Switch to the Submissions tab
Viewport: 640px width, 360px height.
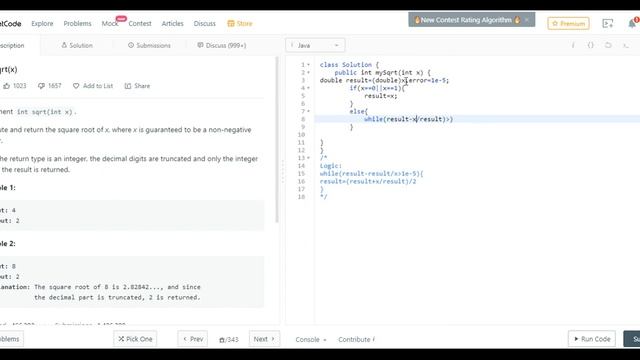click(149, 45)
